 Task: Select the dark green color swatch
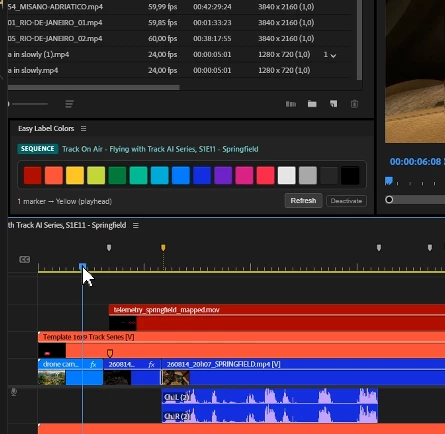117,175
